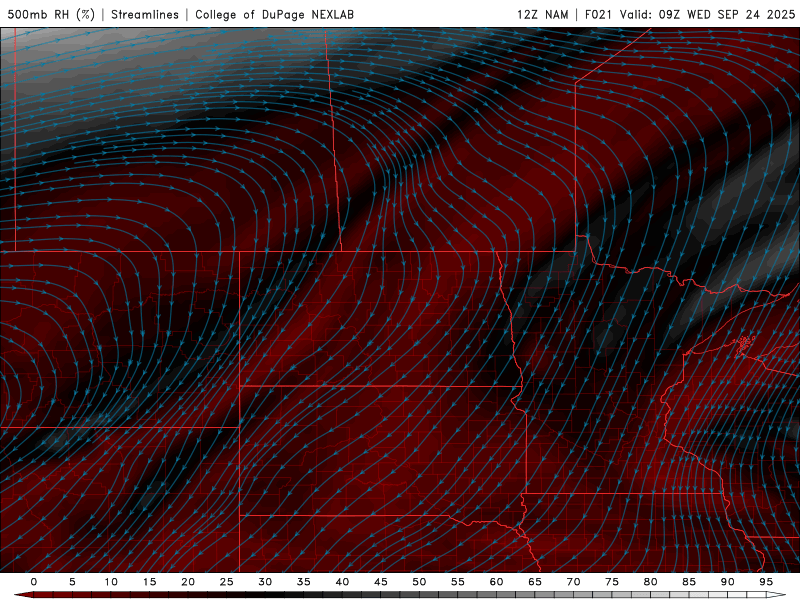Click the colorbar label '25'
The image size is (800, 600).
[227, 582]
